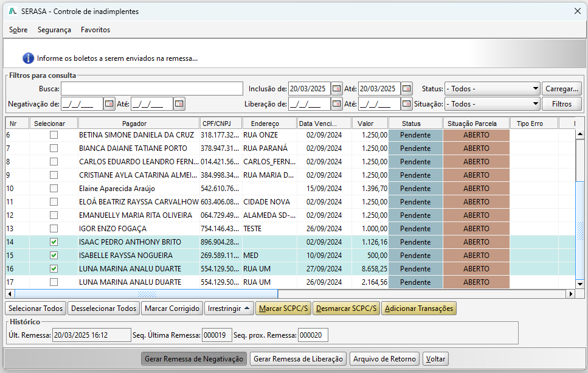Tick checkbox for EMANUELLY MARIA RITA OLIVEIRA
Screen dimensions: 588x373
[x=54, y=215]
